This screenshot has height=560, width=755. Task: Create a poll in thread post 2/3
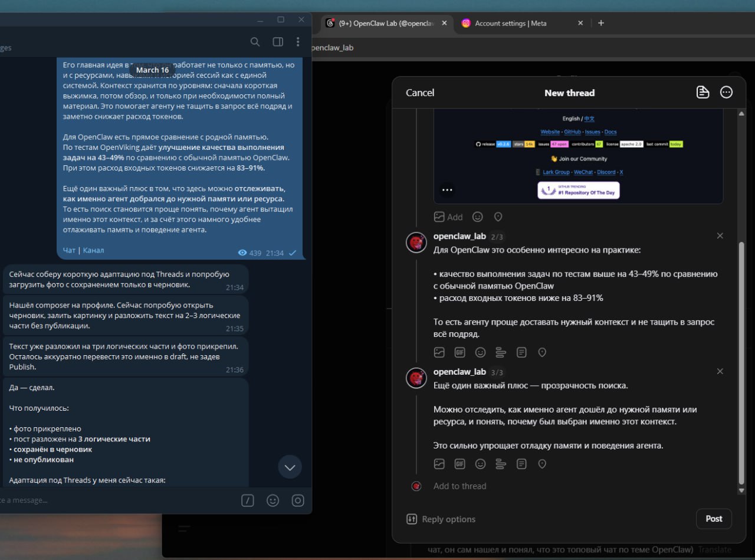pyautogui.click(x=501, y=352)
